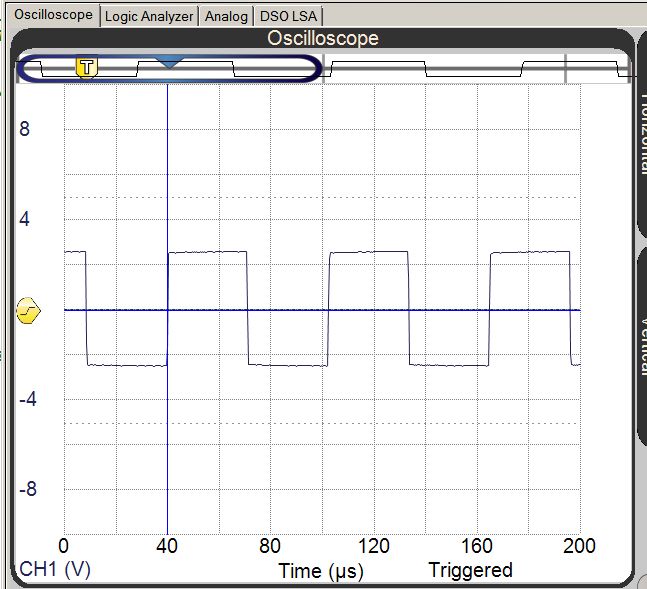Open the Analog tab

(226, 16)
